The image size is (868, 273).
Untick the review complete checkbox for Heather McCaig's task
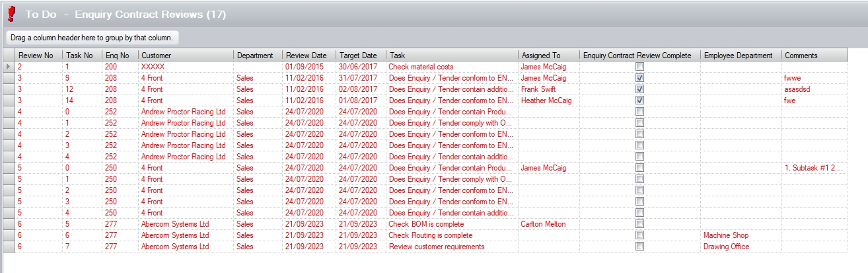639,100
